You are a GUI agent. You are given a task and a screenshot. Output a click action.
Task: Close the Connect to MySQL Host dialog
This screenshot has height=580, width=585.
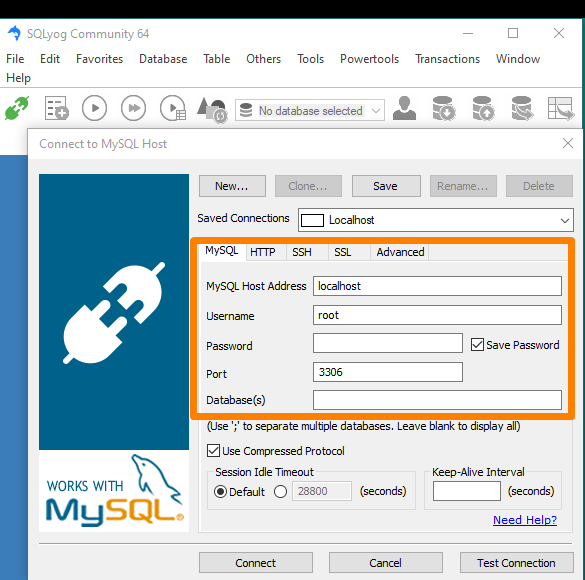[x=567, y=143]
